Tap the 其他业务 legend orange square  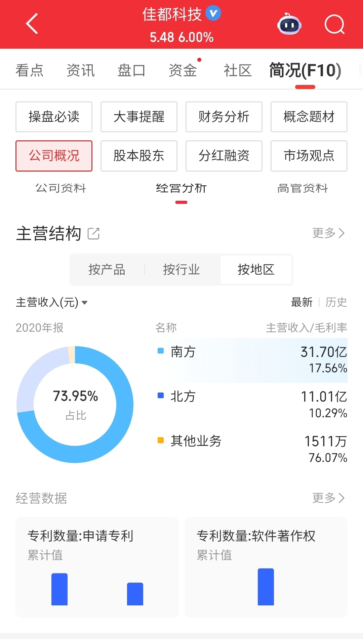point(161,440)
